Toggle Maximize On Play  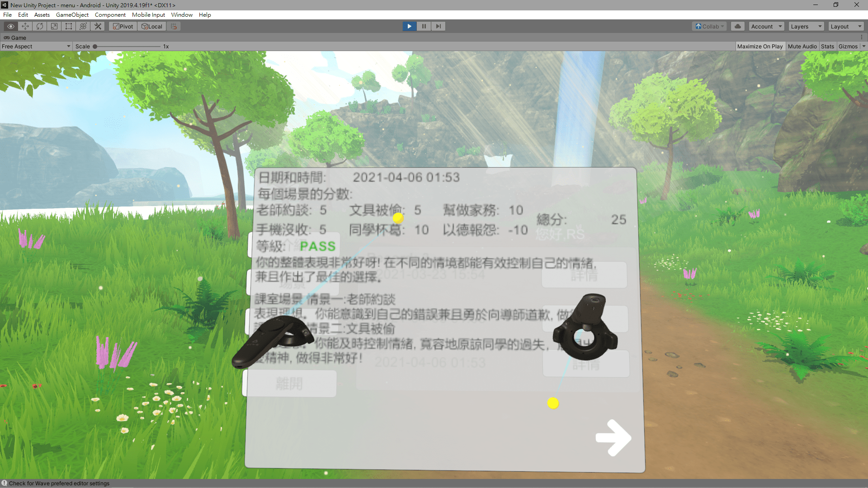[759, 46]
